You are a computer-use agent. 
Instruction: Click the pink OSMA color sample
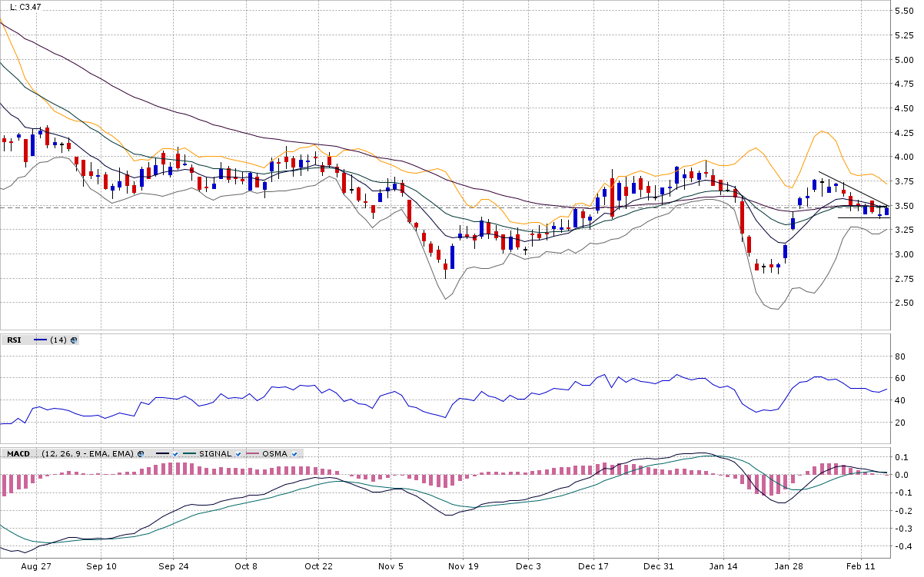[252, 453]
